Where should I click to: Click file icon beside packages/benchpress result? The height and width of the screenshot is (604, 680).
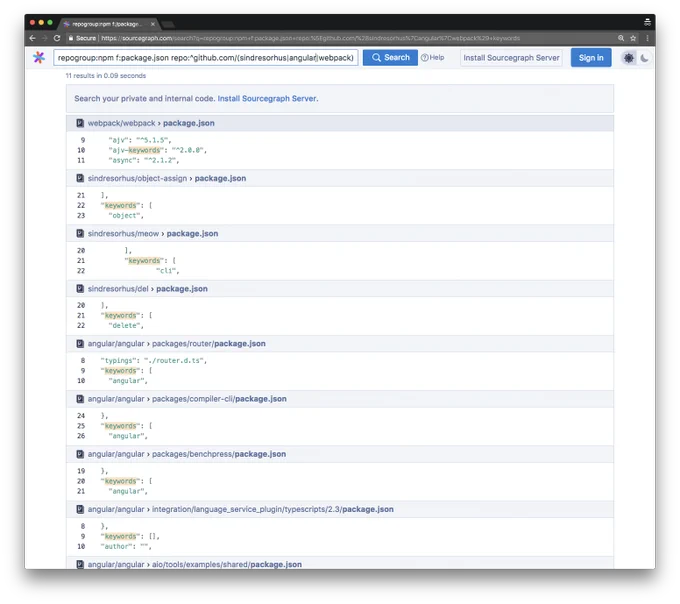tap(80, 454)
